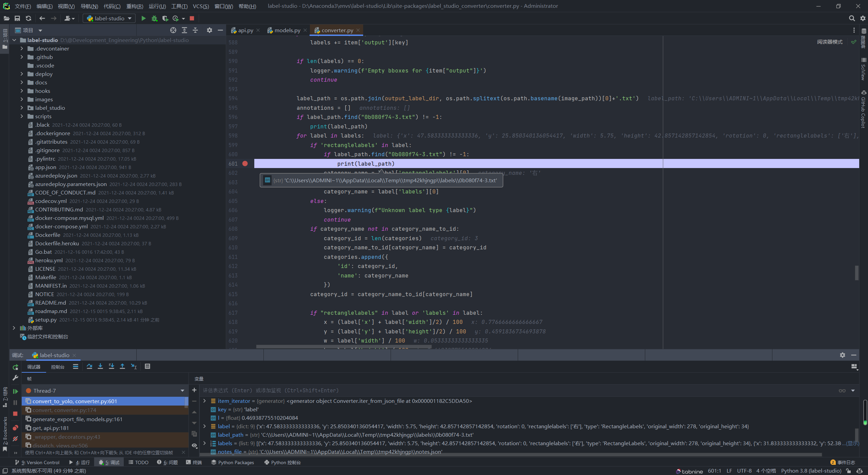Open the Thread-7 dropdown
868x475 pixels.
click(182, 391)
